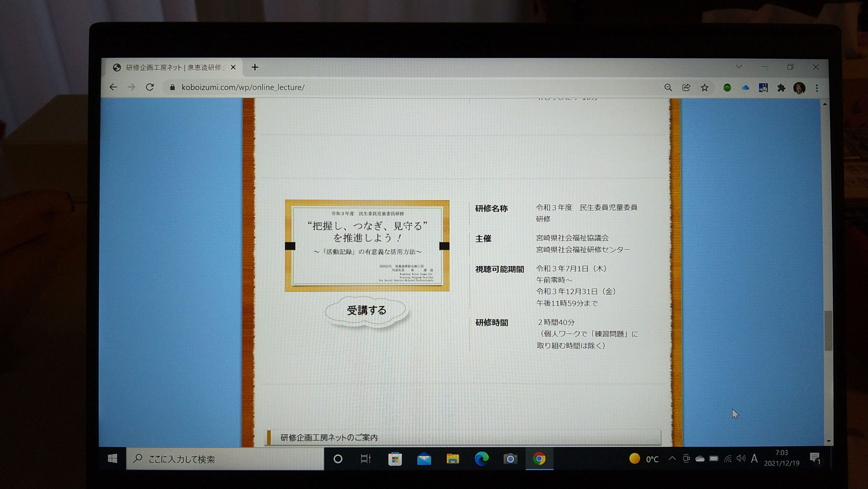868x489 pixels.
Task: Expand the tab search chevron
Action: click(x=739, y=67)
